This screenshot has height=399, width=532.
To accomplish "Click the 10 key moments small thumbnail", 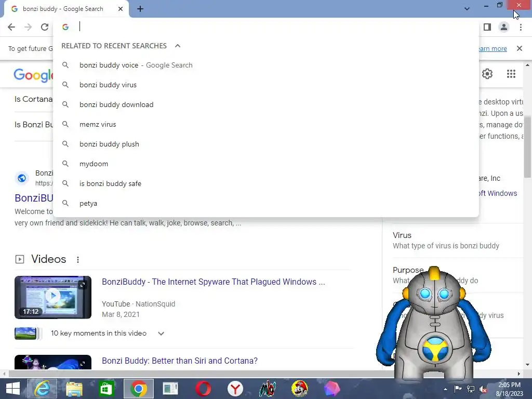I will (26, 334).
